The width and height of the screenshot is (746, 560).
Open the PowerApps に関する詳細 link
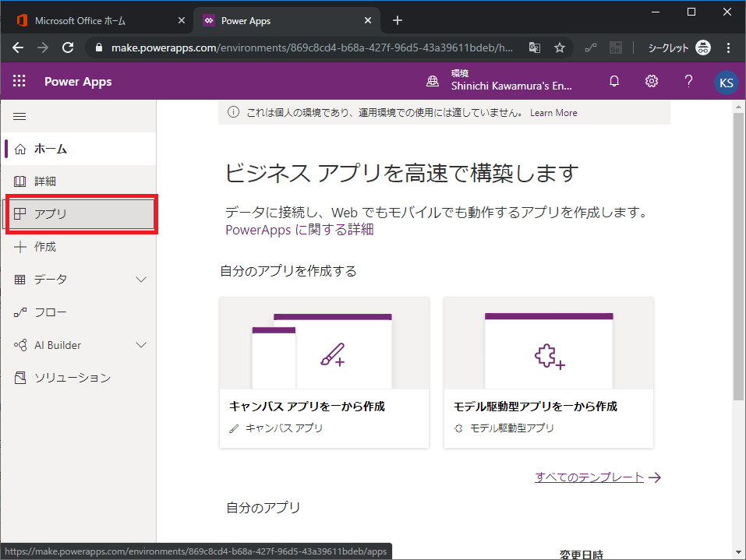pos(299,230)
